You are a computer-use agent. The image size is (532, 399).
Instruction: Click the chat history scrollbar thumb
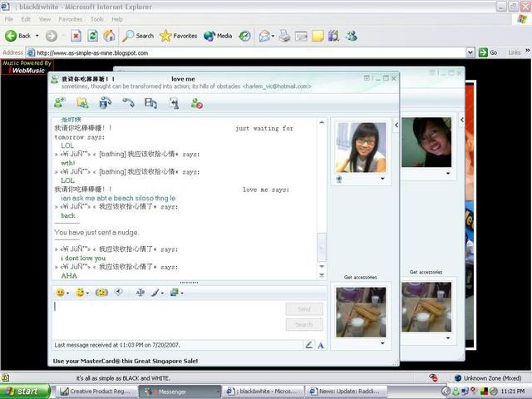tap(322, 248)
